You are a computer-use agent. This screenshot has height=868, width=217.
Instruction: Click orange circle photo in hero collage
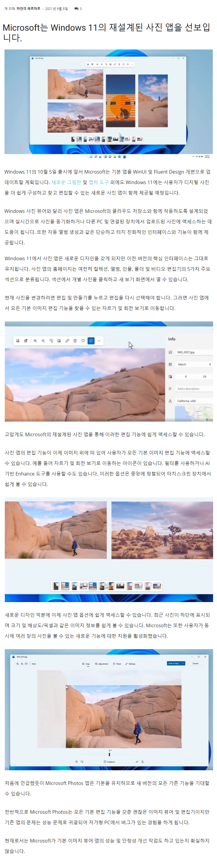pyautogui.click(x=120, y=100)
